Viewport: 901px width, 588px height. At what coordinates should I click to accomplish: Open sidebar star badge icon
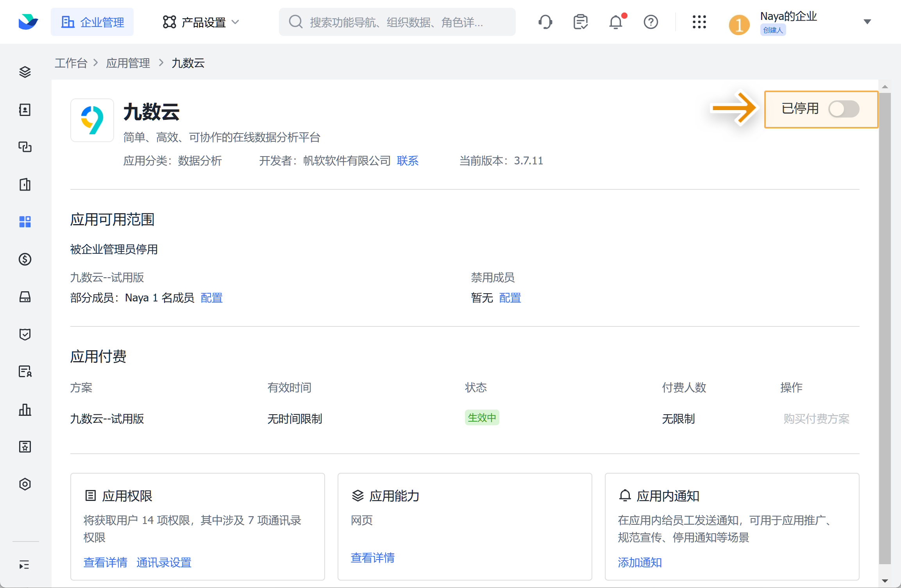point(25,447)
